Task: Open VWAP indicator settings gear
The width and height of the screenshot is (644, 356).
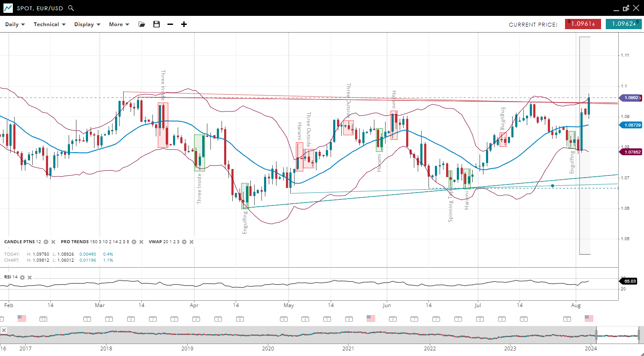Action: tap(184, 242)
